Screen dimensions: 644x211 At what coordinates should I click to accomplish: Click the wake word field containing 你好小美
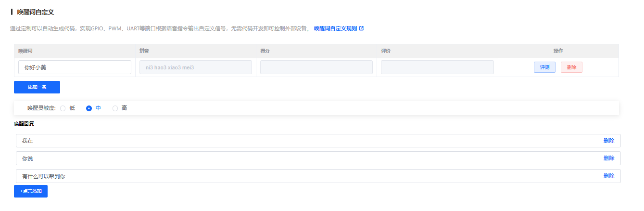[x=75, y=67]
